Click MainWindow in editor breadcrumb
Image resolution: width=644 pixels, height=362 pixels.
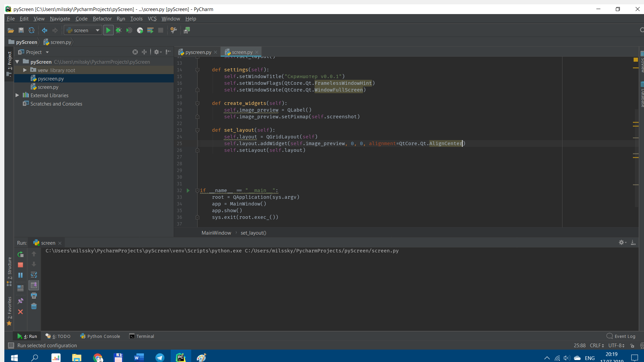[216, 233]
